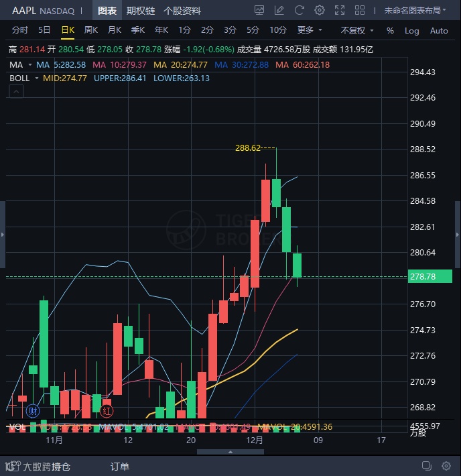Screen dimensions: 461x476
Task: Enter fullscreen mode with the expand icon
Action: coord(340,10)
